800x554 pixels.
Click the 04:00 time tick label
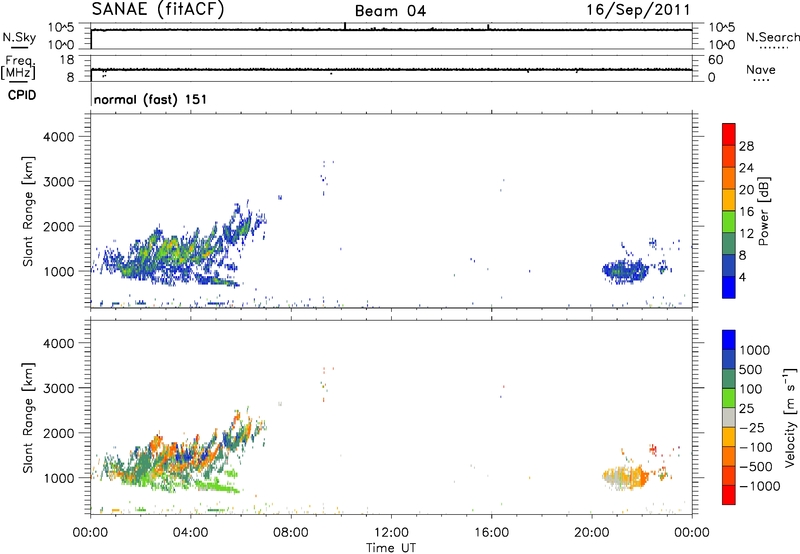coord(190,533)
